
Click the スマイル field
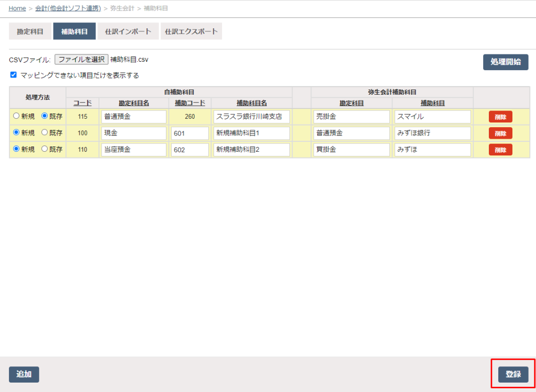(x=432, y=117)
